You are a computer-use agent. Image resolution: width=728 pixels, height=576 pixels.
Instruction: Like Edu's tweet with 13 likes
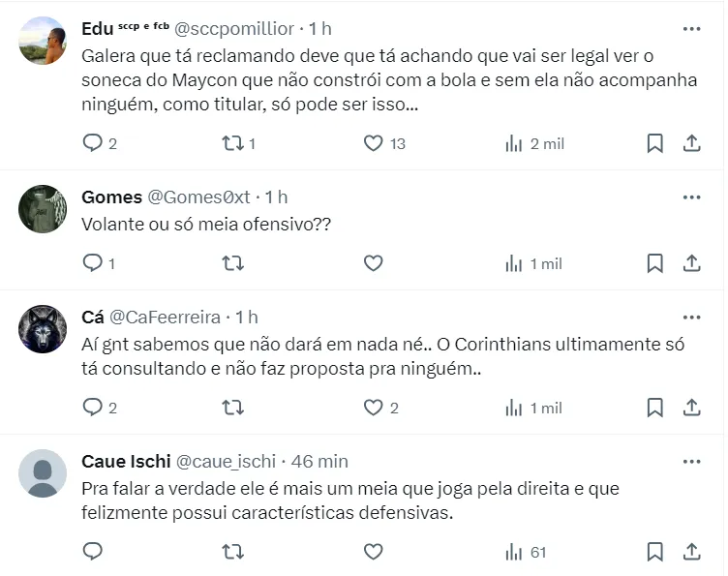[x=374, y=143]
